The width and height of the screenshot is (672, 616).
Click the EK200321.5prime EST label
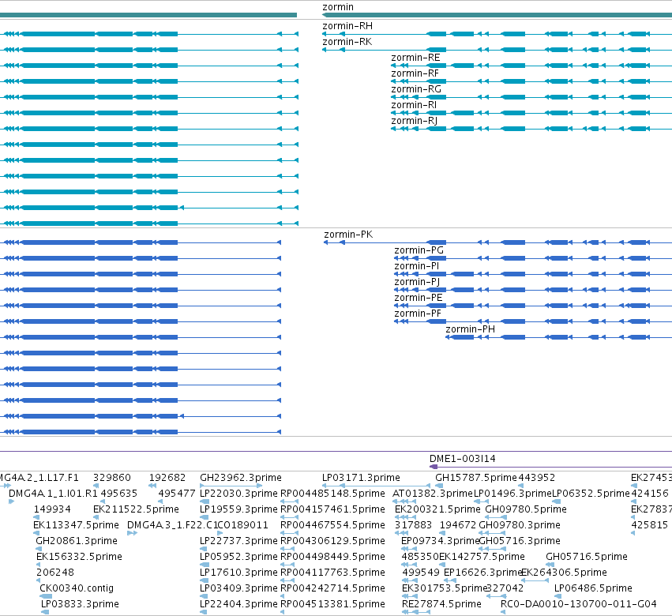[437, 509]
